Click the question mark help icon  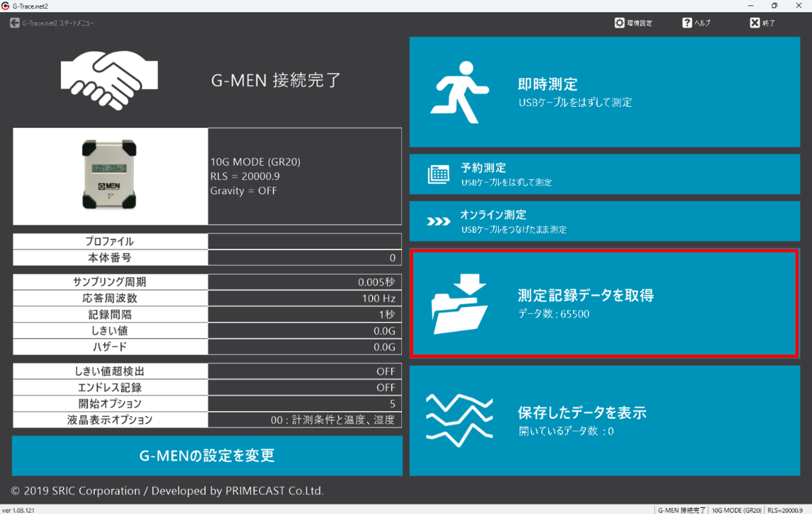(x=687, y=23)
